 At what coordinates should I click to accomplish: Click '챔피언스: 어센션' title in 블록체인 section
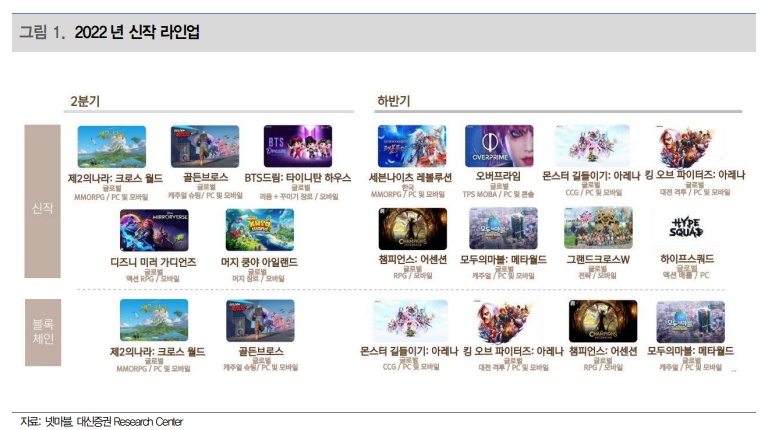[603, 351]
